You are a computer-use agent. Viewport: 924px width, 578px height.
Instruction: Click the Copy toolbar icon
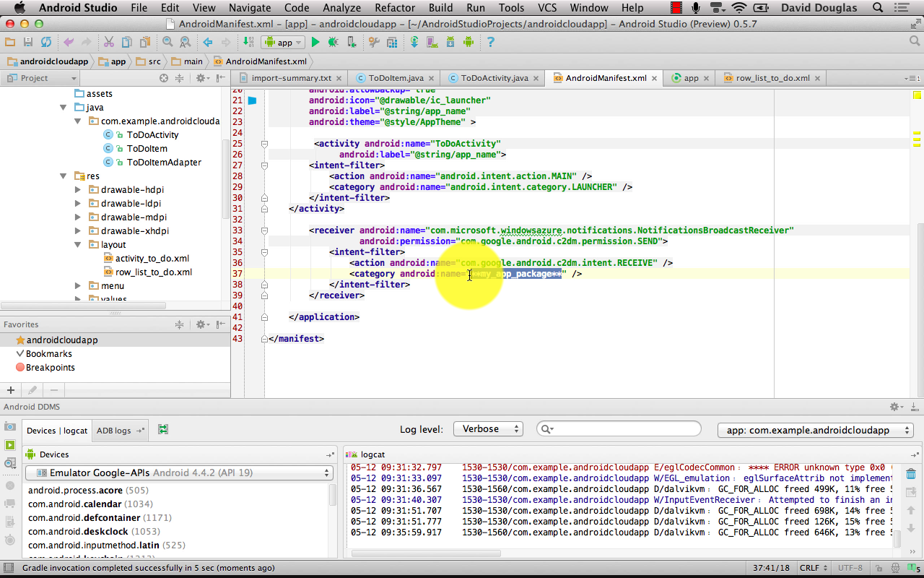tap(127, 43)
